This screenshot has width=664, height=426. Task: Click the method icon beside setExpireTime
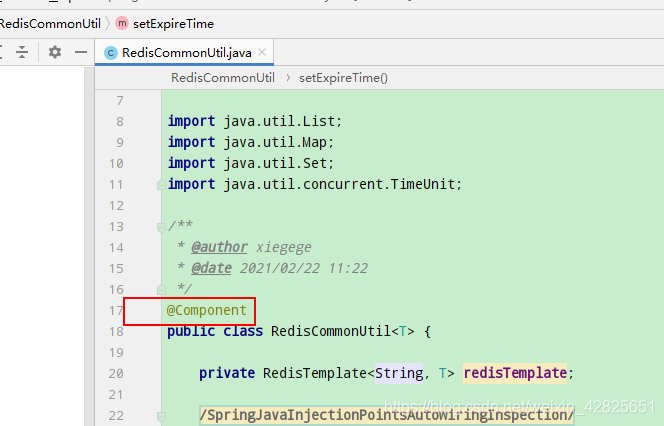pos(122,23)
